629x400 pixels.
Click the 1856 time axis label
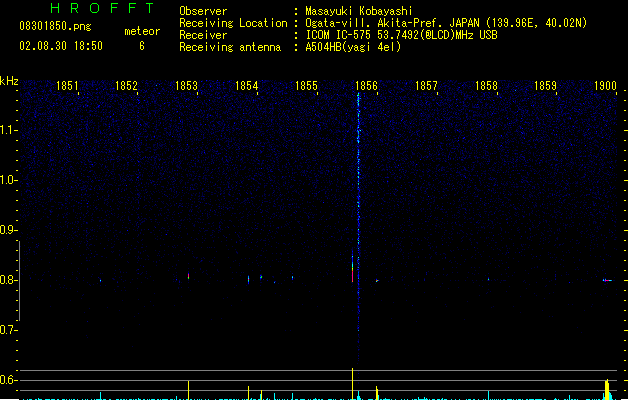(366, 86)
